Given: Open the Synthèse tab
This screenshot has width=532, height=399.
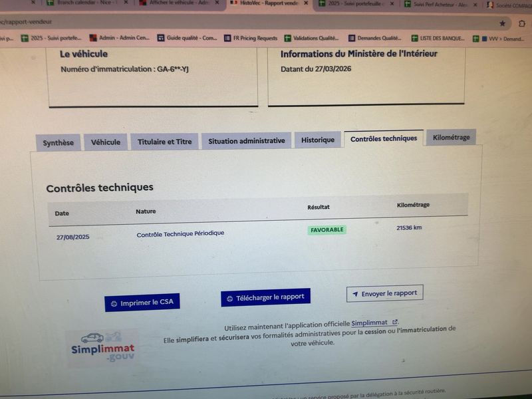Looking at the screenshot, I should (x=59, y=142).
